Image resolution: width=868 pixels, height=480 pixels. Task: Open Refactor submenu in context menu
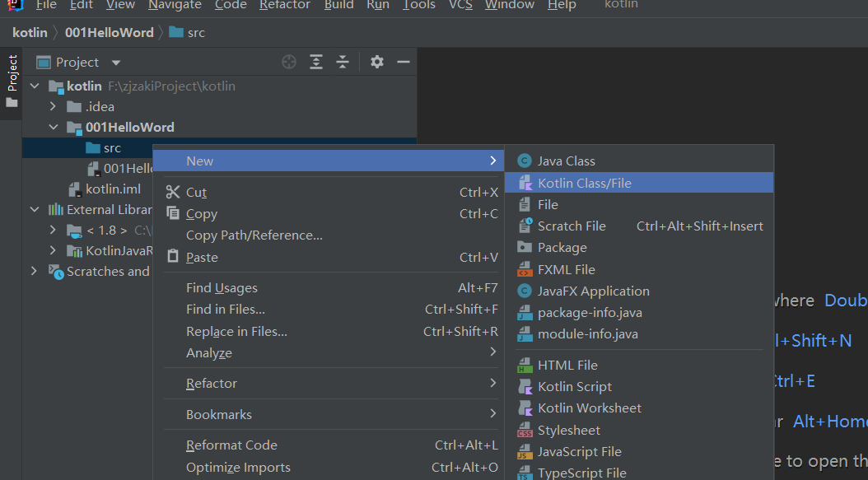coord(330,383)
